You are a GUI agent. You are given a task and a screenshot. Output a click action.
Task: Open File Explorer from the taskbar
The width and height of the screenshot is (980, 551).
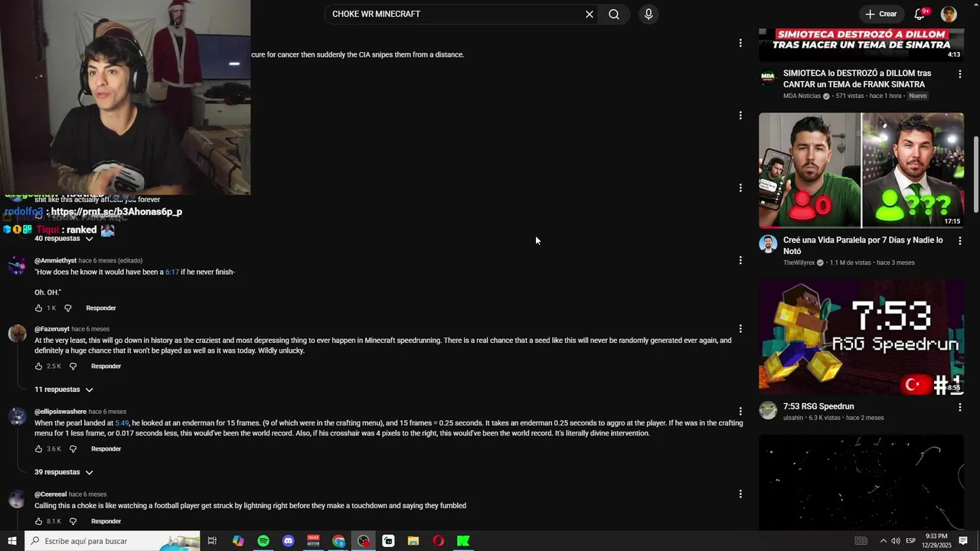click(413, 541)
